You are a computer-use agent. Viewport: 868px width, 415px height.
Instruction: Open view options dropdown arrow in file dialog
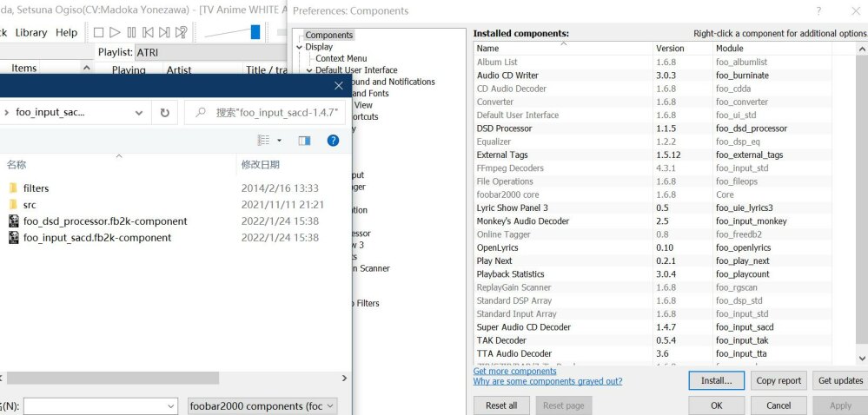(279, 141)
